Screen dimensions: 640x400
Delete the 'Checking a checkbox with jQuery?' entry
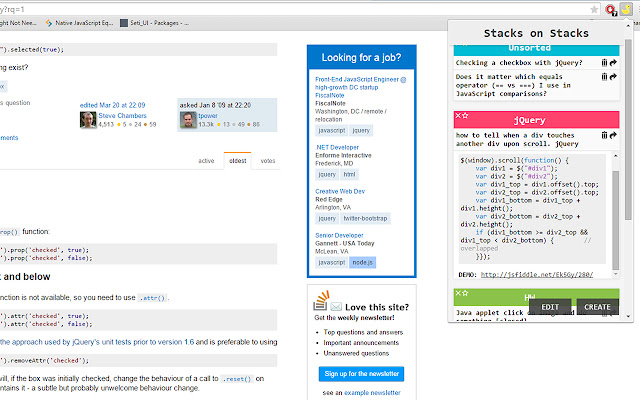click(604, 62)
